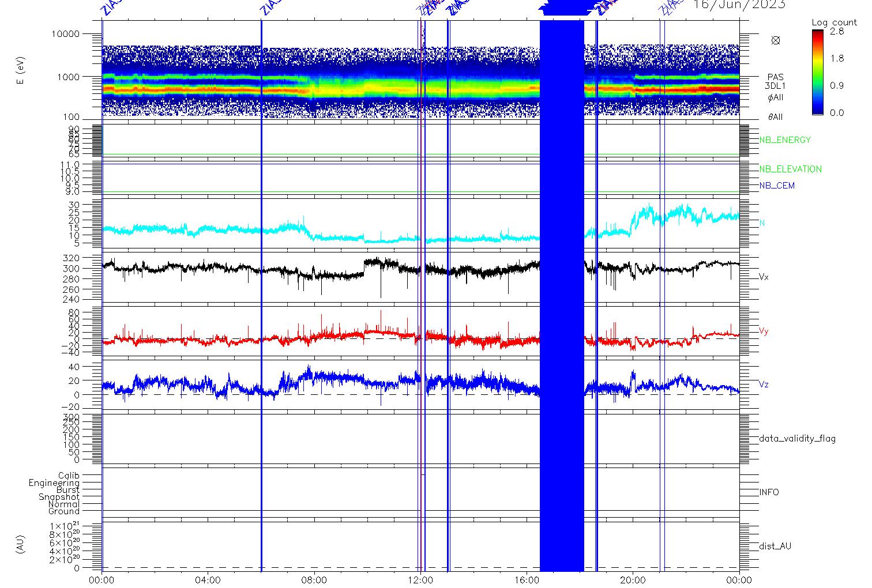This screenshot has height=588, width=872.
Task: Click the solid blue data gap block
Action: 562,295
